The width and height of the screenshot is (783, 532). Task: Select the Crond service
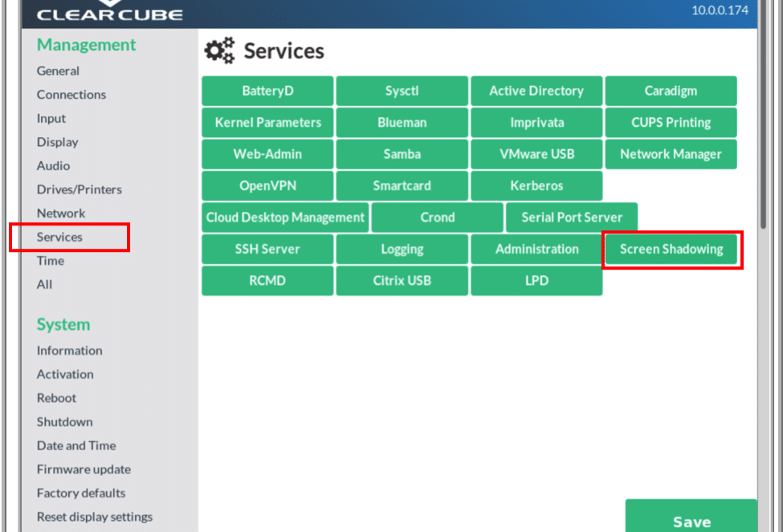(438, 217)
